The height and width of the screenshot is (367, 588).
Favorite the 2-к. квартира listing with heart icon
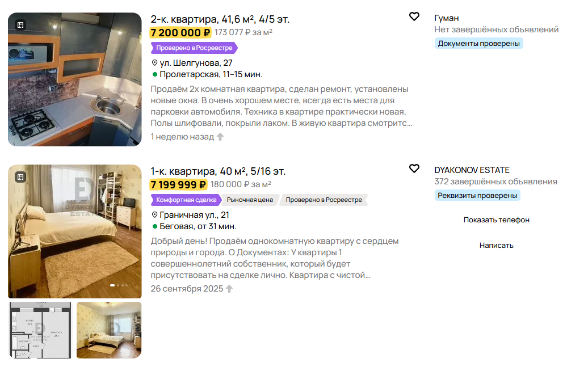[414, 16]
